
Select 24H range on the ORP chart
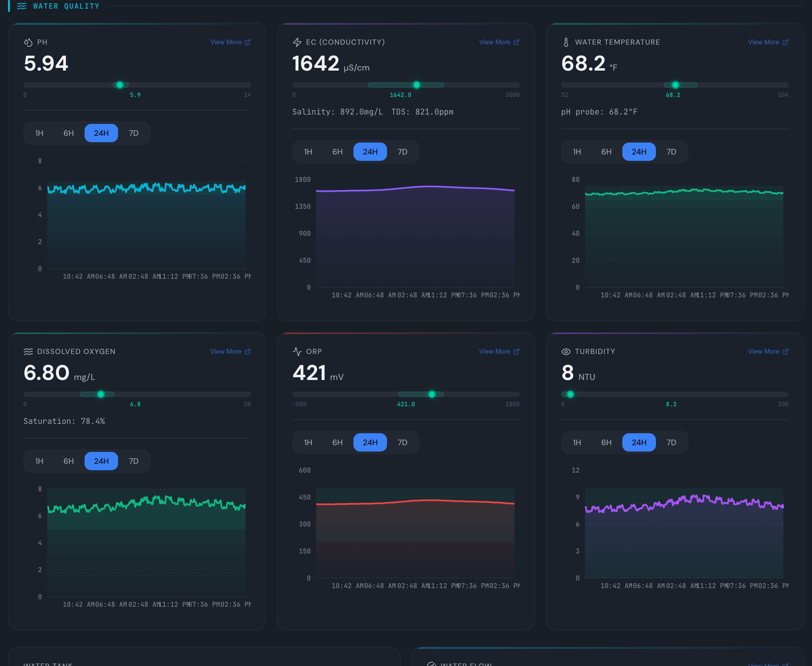coord(370,442)
